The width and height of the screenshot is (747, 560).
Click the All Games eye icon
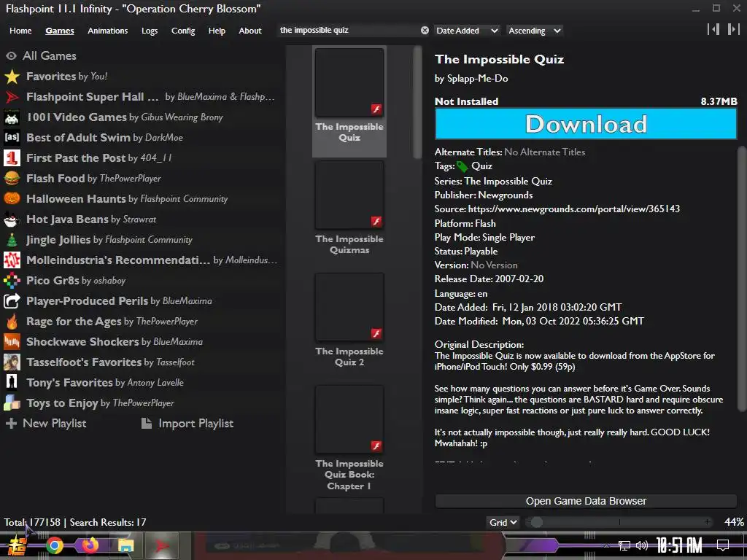point(11,55)
